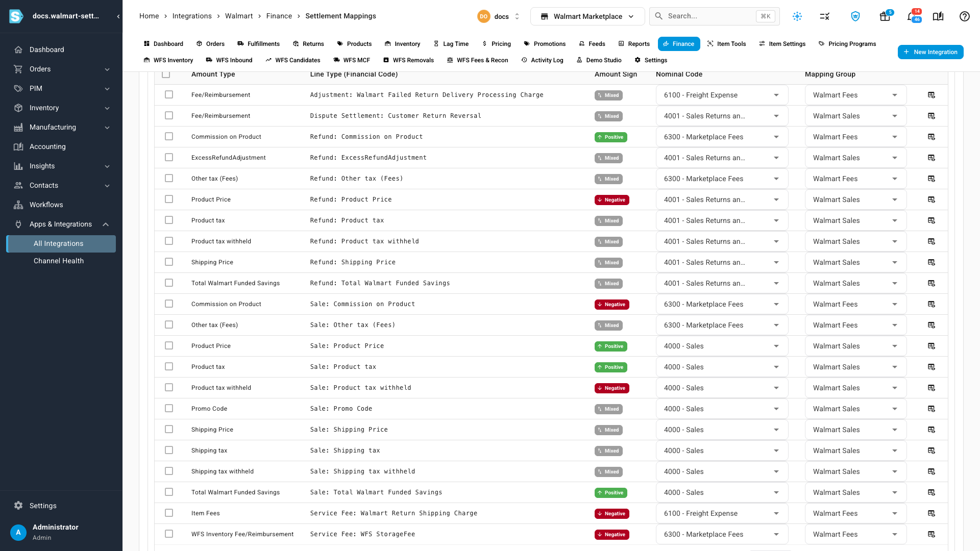Screen dimensions: 980x551
Task: Open nominal code dropdown for Sale: Shipping tax
Action: click(722, 450)
